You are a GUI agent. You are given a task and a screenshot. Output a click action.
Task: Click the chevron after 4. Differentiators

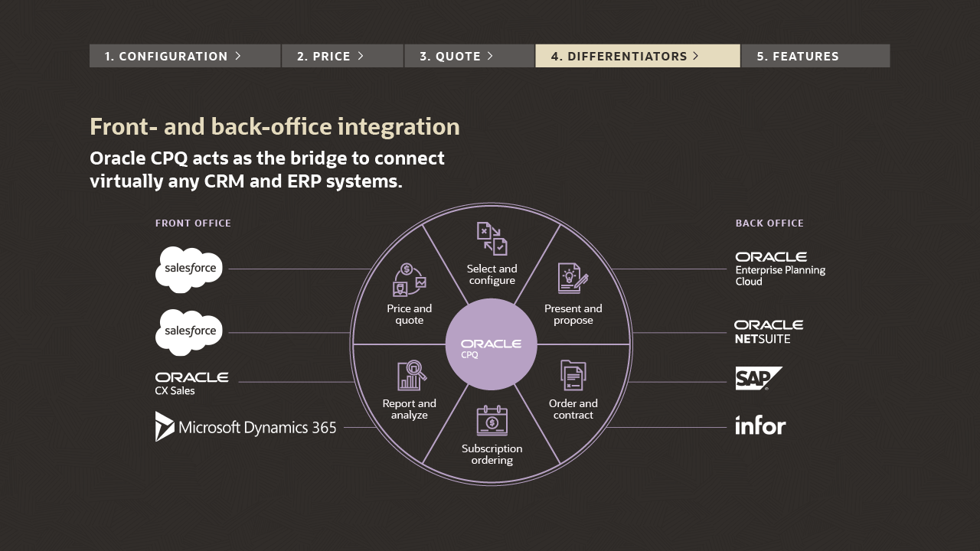695,56
